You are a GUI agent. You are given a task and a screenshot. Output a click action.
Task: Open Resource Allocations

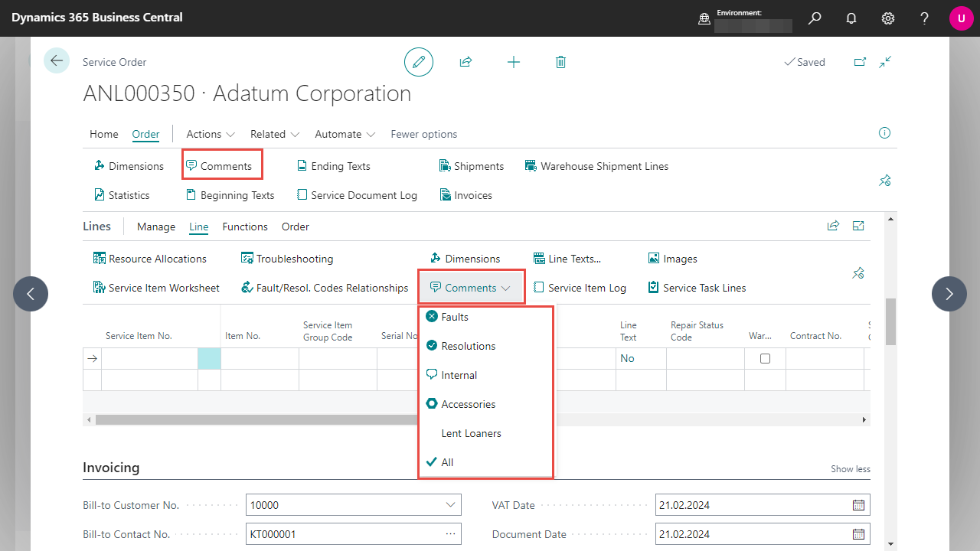tap(149, 259)
